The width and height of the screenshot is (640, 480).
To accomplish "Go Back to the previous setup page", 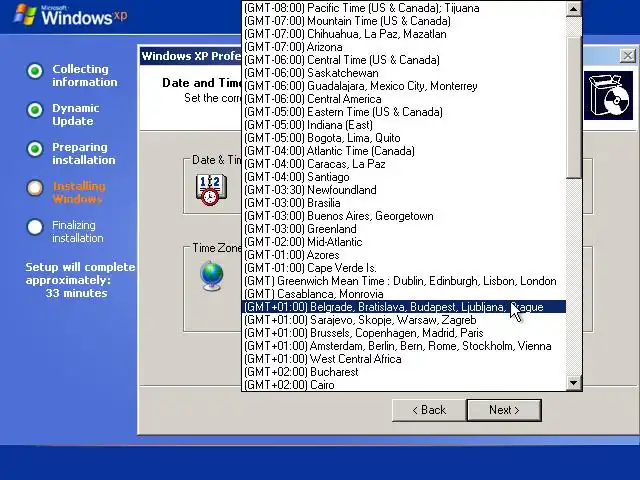I will pyautogui.click(x=429, y=410).
